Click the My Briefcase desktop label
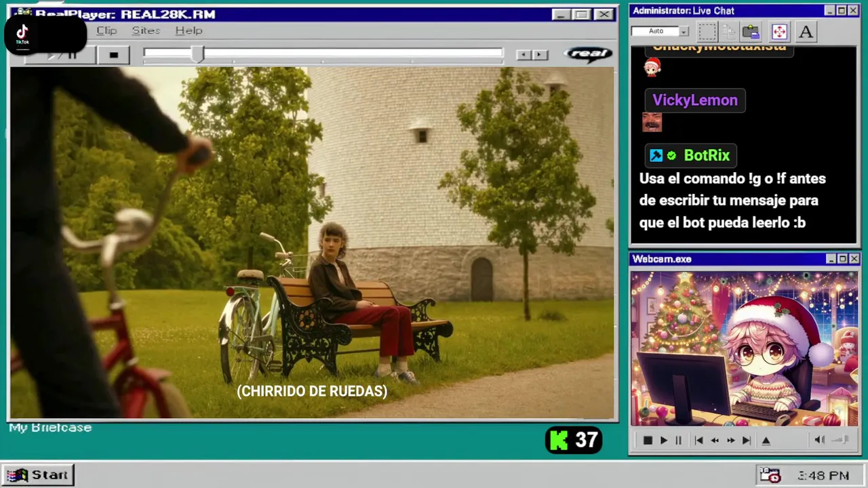The width and height of the screenshot is (868, 488). click(x=50, y=428)
